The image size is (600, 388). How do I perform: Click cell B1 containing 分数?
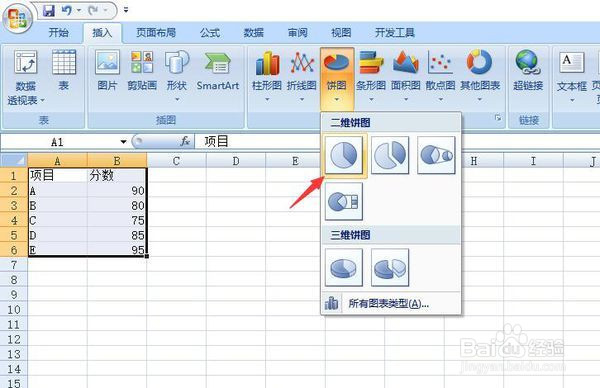tap(117, 176)
